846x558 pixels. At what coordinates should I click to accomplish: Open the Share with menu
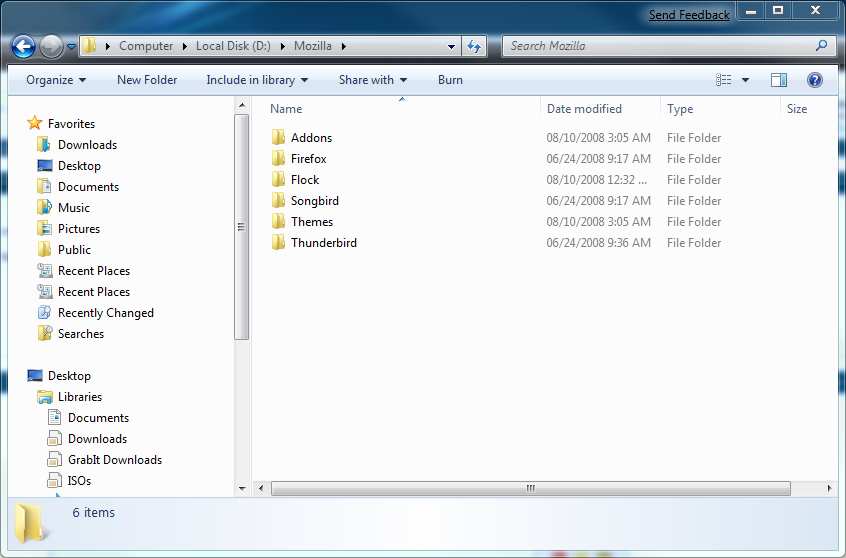pos(372,80)
